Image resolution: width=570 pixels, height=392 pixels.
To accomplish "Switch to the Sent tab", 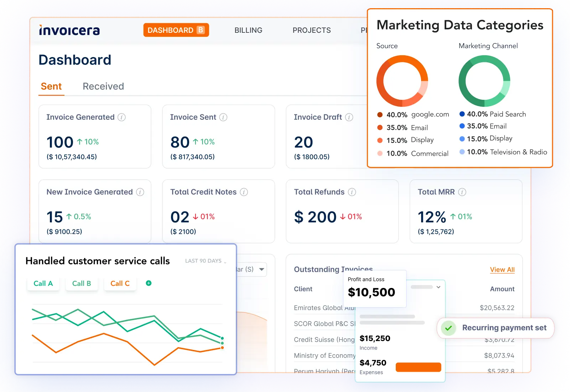I will (51, 87).
